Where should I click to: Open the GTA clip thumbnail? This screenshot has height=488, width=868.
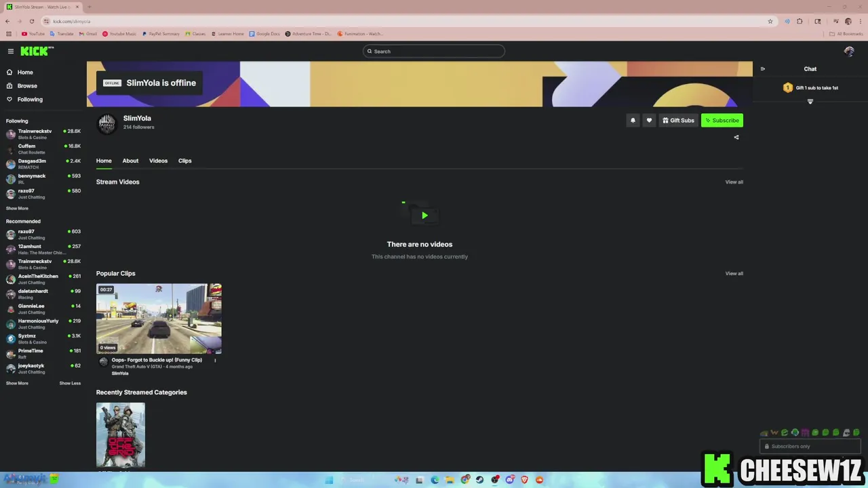coord(159,319)
